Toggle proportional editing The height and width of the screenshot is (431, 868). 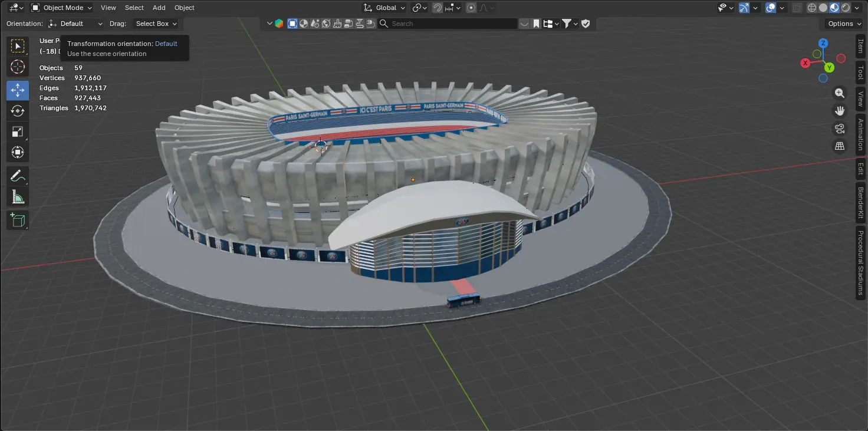tap(471, 8)
